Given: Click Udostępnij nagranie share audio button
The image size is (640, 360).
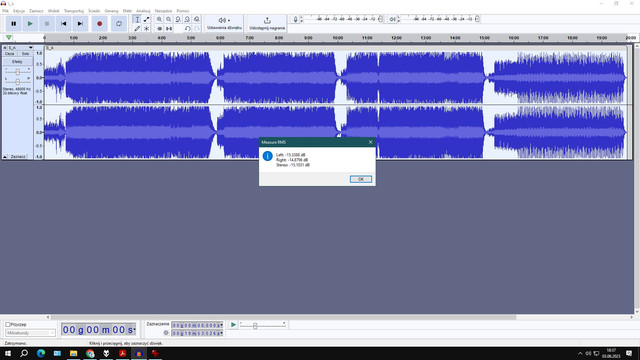Looking at the screenshot, I should 267,23.
